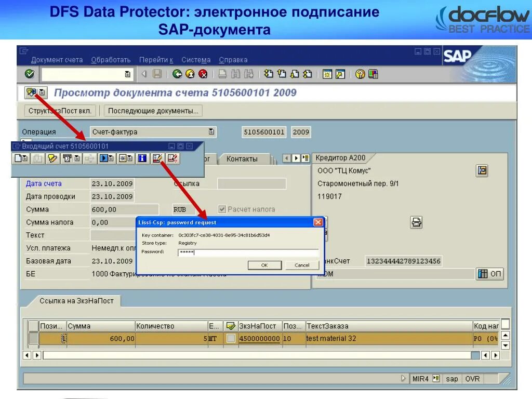Click the Find binoculars icon
532x399 pixels.
pos(235,74)
